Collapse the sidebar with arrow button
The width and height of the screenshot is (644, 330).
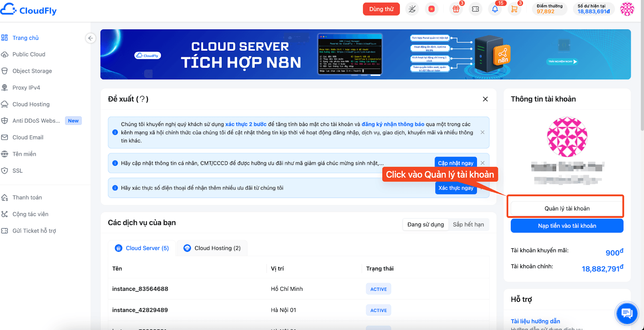91,38
